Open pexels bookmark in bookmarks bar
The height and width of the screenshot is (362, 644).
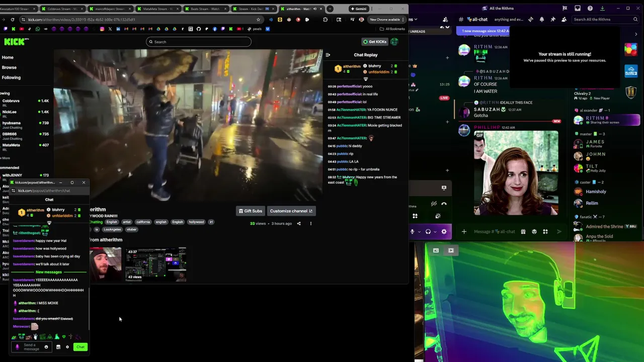(255, 29)
